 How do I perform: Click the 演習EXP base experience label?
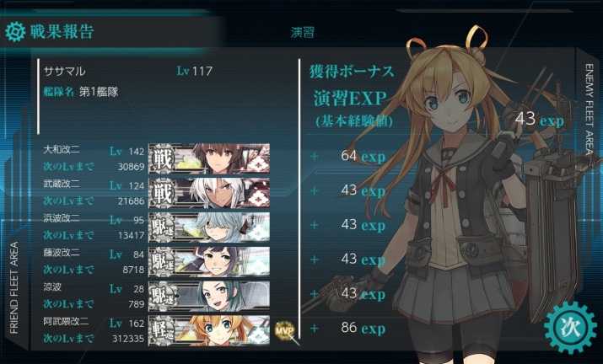click(x=350, y=98)
